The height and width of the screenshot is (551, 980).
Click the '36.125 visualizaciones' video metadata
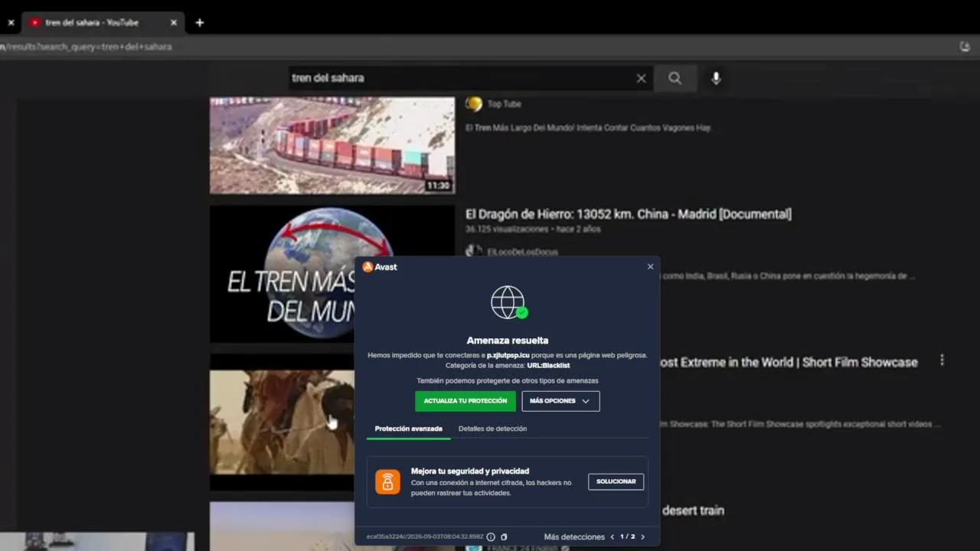(x=507, y=229)
